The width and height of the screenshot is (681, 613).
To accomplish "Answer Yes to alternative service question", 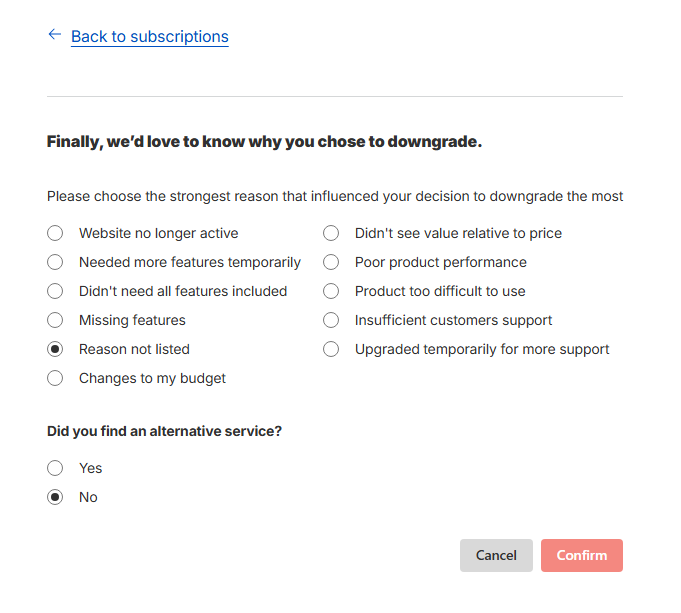I will click(56, 468).
